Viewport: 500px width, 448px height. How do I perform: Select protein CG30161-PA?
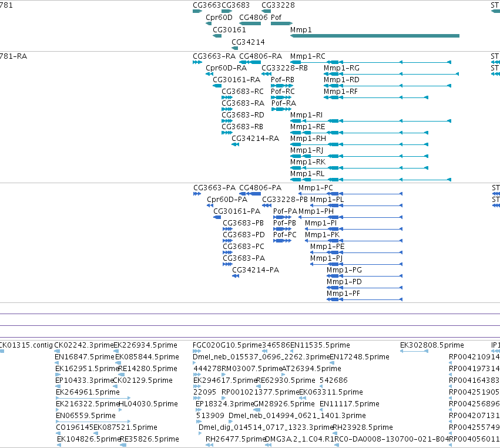[x=217, y=217]
